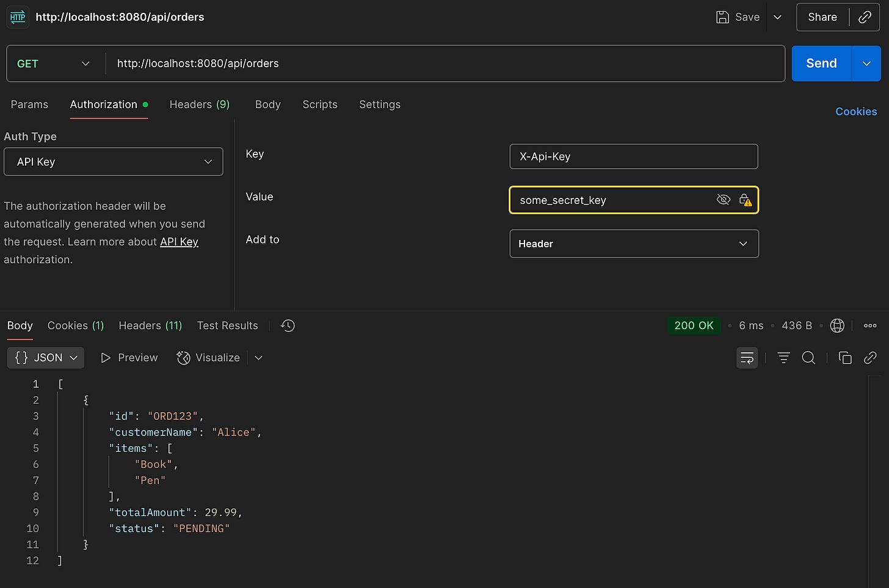This screenshot has width=889, height=588.
Task: Click the filter response icon
Action: [783, 358]
